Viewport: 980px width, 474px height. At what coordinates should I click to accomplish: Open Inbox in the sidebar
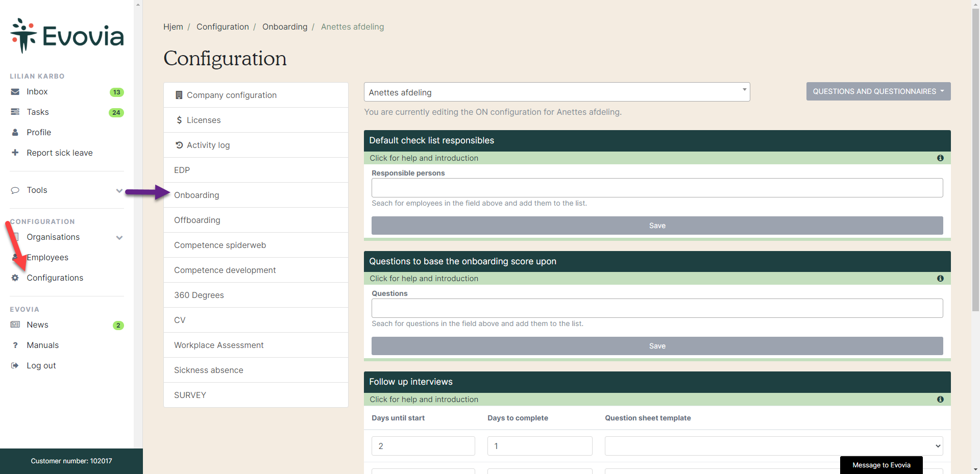pyautogui.click(x=37, y=92)
